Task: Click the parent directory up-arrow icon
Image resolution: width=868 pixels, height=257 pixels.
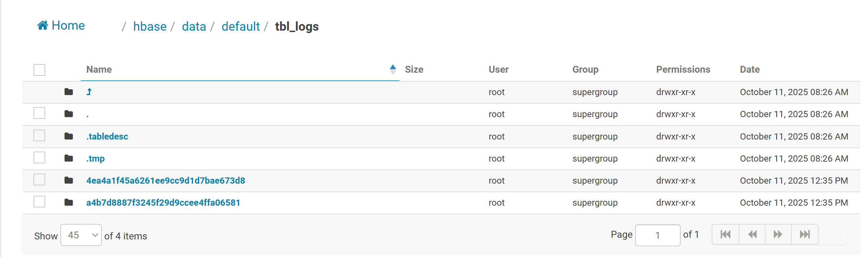Action: click(x=89, y=92)
